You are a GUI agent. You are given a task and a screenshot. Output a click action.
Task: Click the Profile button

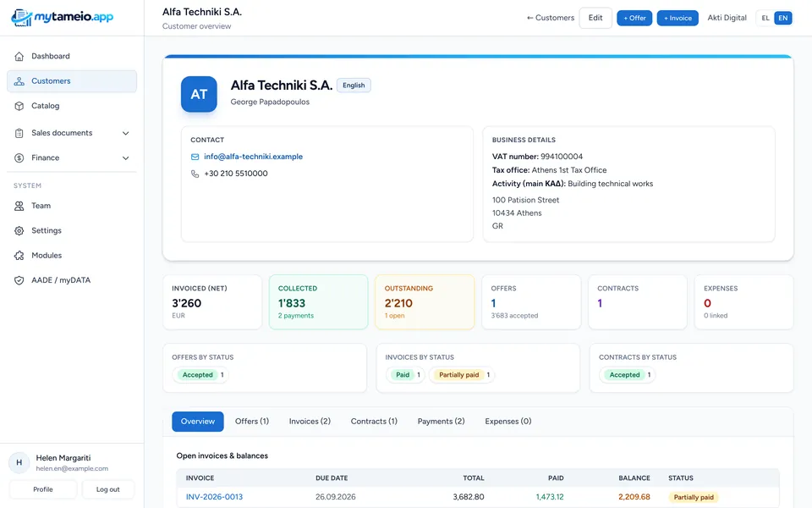43,489
